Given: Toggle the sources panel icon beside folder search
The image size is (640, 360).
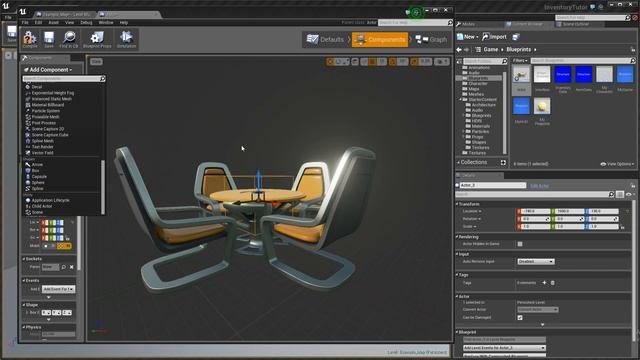Looking at the screenshot, I should (459, 61).
